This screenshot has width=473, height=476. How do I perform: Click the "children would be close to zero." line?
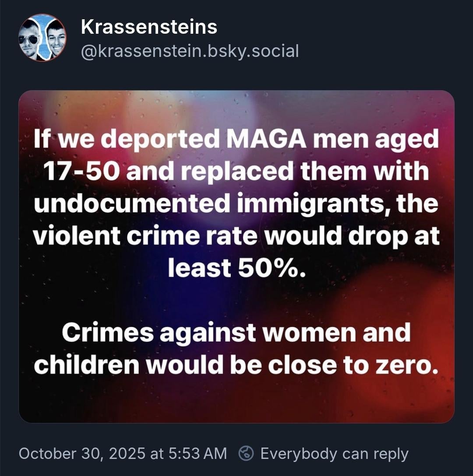click(x=236, y=365)
